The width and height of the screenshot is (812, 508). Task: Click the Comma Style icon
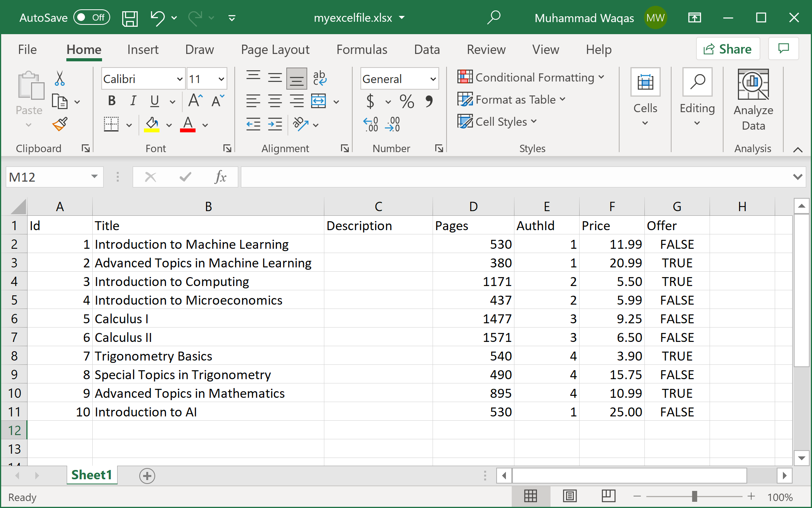coord(429,101)
